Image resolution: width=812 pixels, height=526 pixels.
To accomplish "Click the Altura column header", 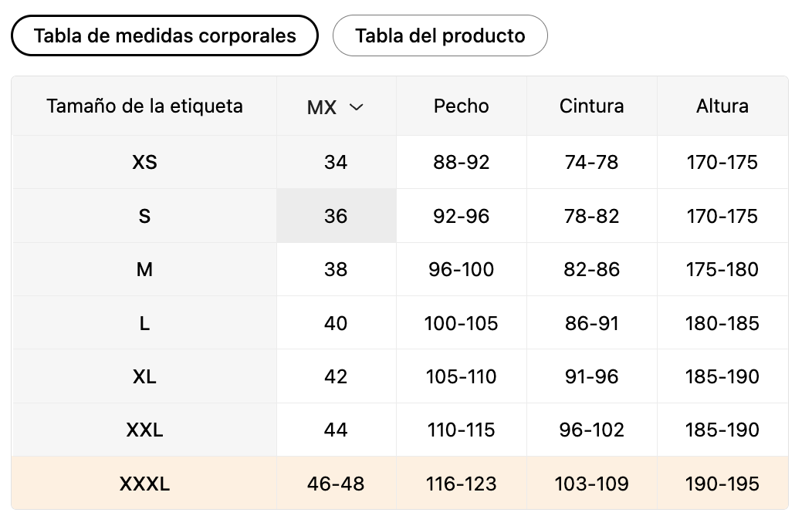I will pyautogui.click(x=722, y=106).
